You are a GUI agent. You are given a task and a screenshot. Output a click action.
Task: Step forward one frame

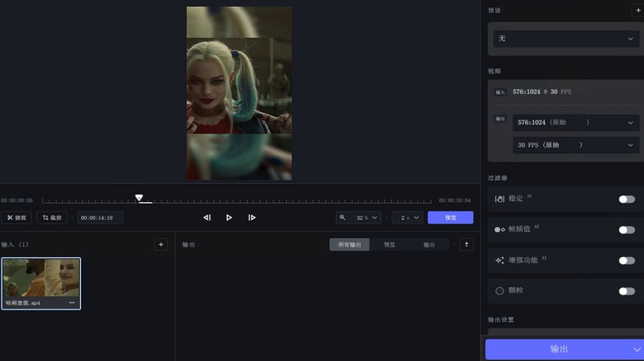click(252, 218)
